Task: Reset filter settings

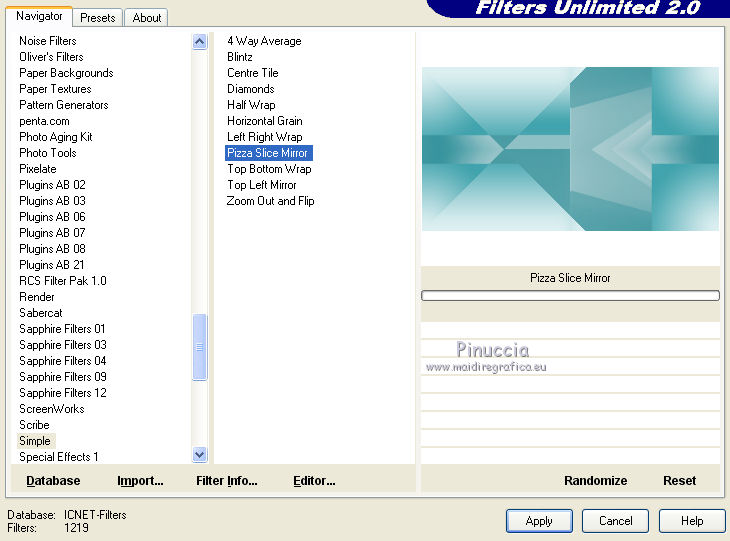Action: (x=679, y=480)
